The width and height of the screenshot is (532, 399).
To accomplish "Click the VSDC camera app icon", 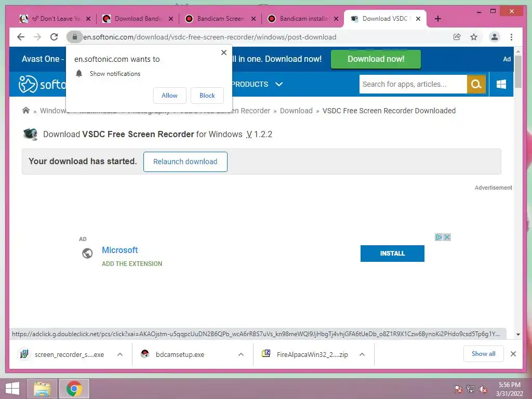I will [x=30, y=135].
